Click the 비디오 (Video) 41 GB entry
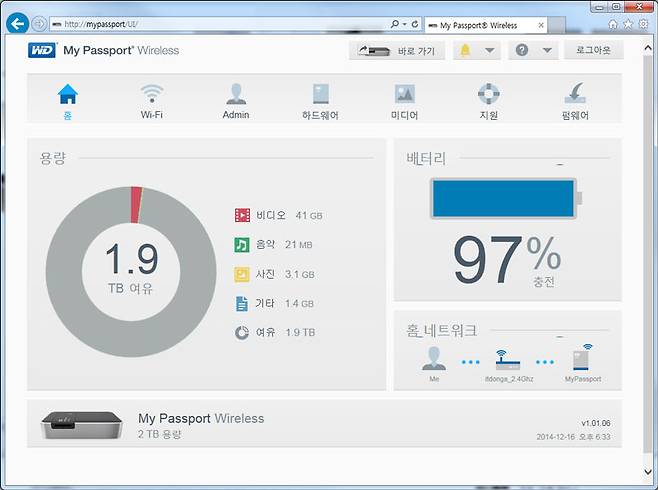The height and width of the screenshot is (490, 658). (x=278, y=215)
